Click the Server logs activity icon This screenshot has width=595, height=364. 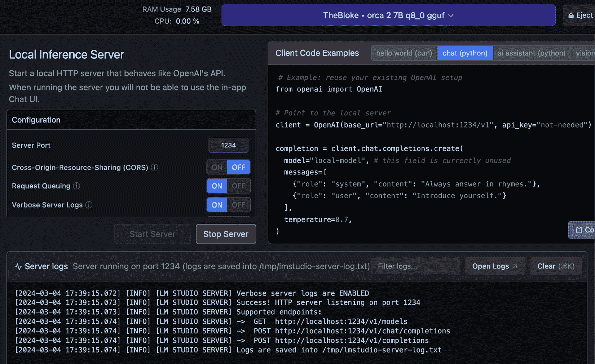18,267
